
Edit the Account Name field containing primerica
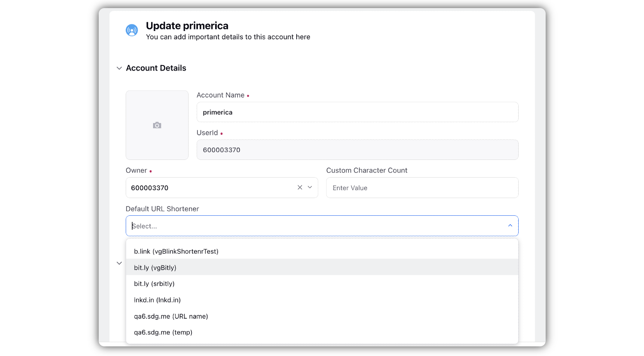pos(357,112)
